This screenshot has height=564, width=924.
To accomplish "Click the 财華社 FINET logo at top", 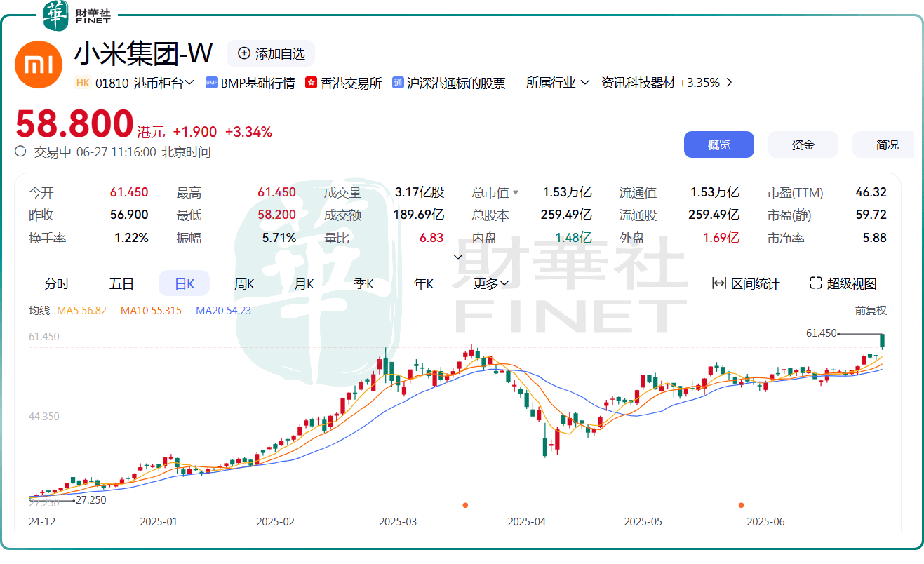I will (77, 15).
